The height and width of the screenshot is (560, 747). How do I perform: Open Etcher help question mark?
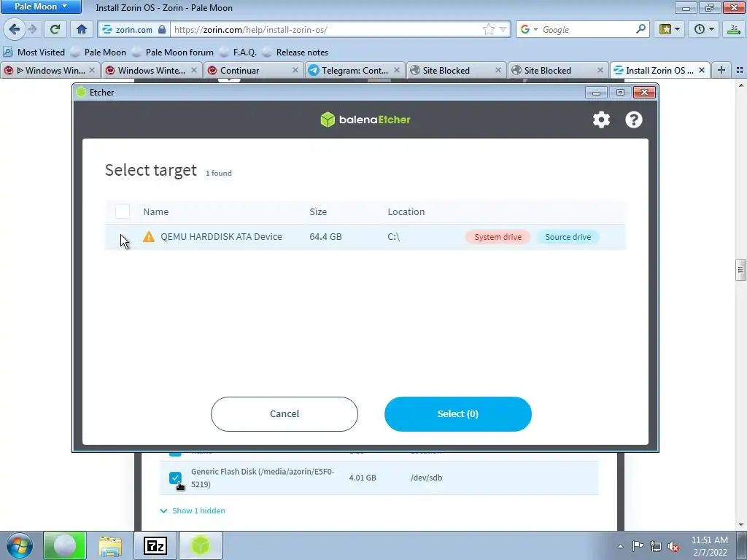634,120
